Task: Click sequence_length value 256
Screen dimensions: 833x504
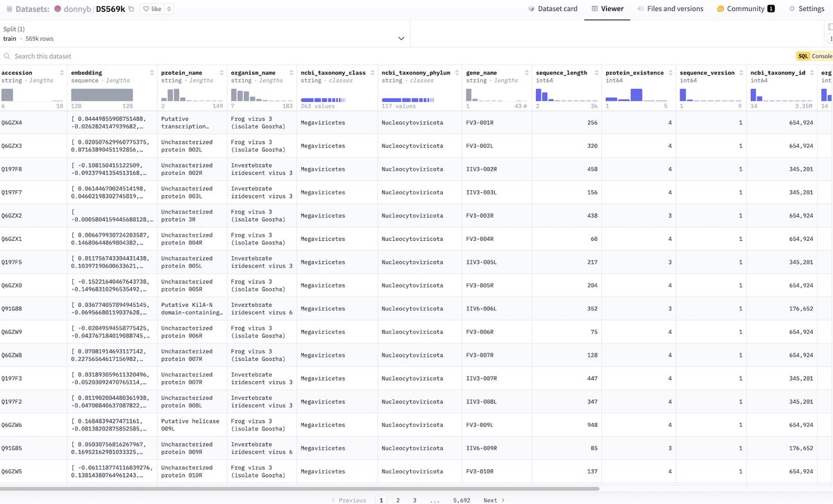Action: pyautogui.click(x=592, y=123)
